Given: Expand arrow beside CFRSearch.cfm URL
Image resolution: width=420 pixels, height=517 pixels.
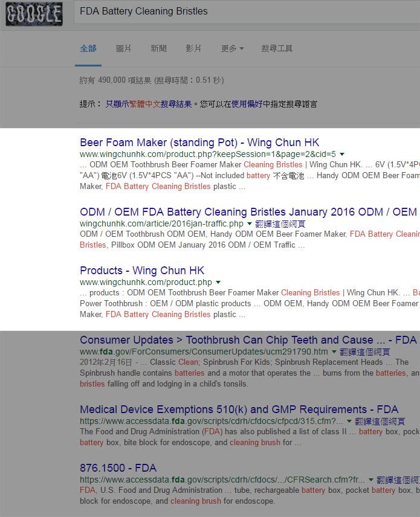Looking at the screenshot, I should point(371,480).
